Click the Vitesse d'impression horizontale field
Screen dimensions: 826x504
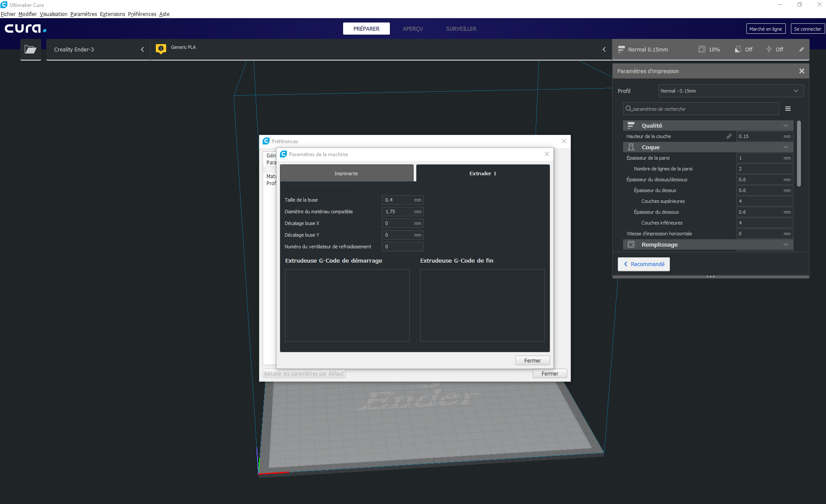(765, 234)
